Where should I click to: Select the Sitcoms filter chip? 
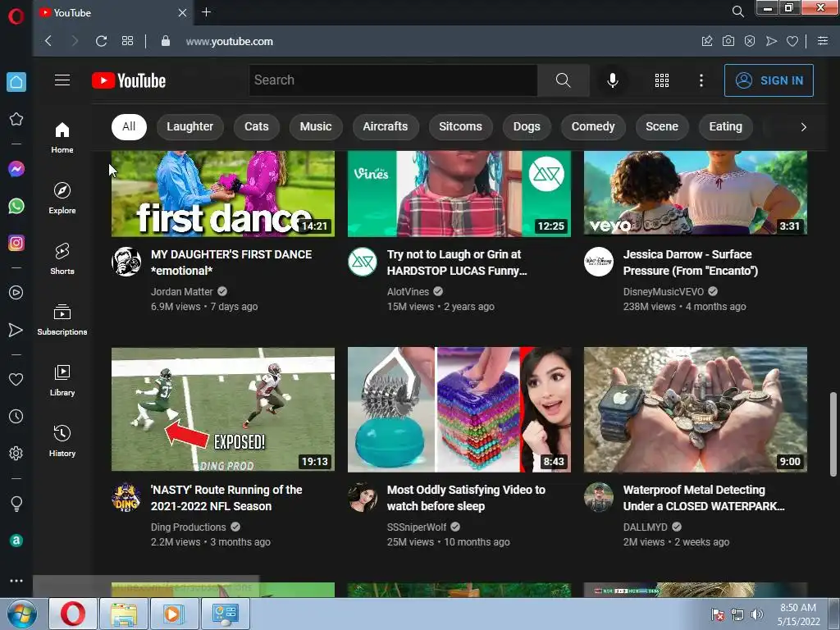[461, 127]
